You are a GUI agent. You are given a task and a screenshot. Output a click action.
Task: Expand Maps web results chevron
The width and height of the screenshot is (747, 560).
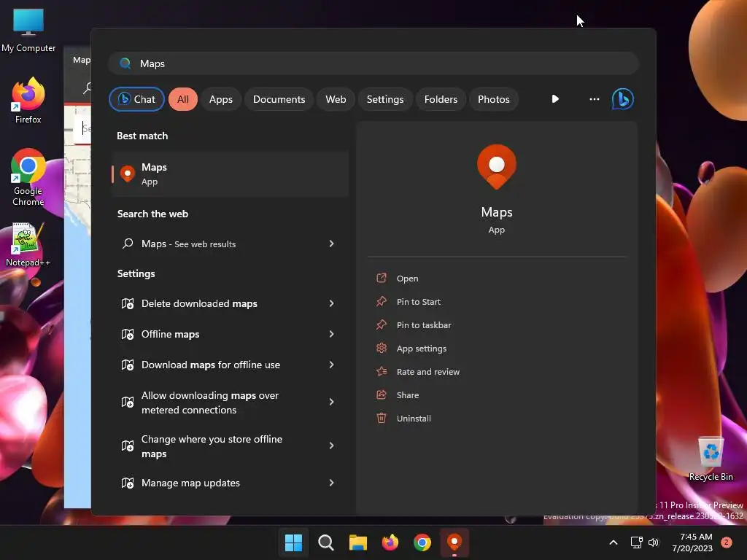332,244
